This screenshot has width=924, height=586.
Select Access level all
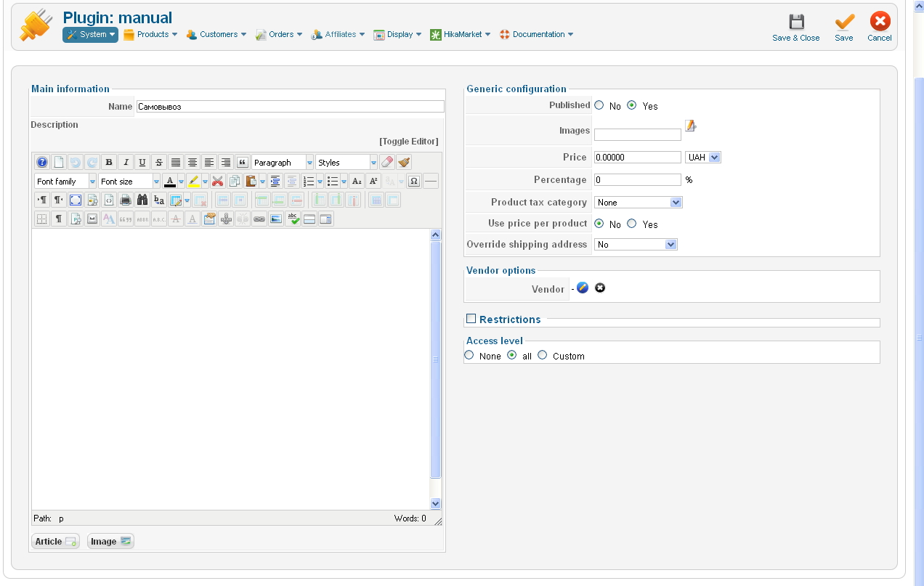point(512,355)
